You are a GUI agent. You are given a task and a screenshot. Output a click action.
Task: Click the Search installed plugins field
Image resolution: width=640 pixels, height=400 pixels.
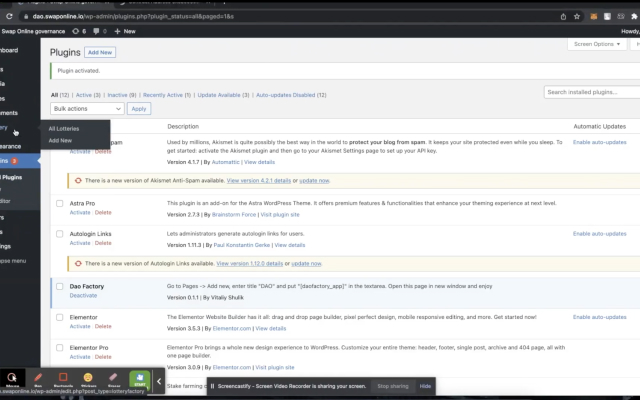click(590, 92)
